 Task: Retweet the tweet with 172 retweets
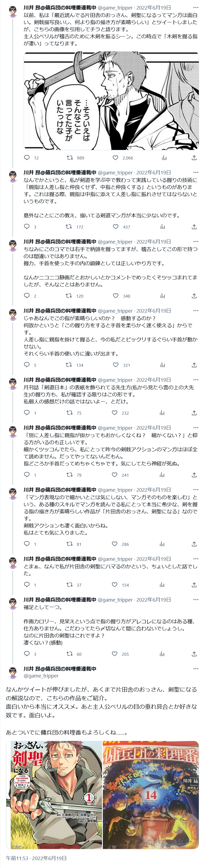(x=68, y=227)
